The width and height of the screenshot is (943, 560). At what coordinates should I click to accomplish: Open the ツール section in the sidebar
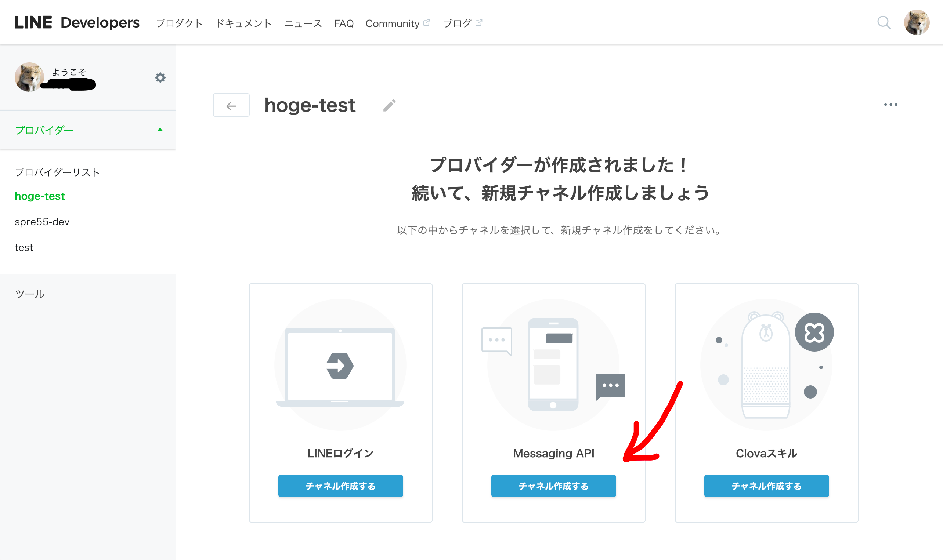[29, 294]
